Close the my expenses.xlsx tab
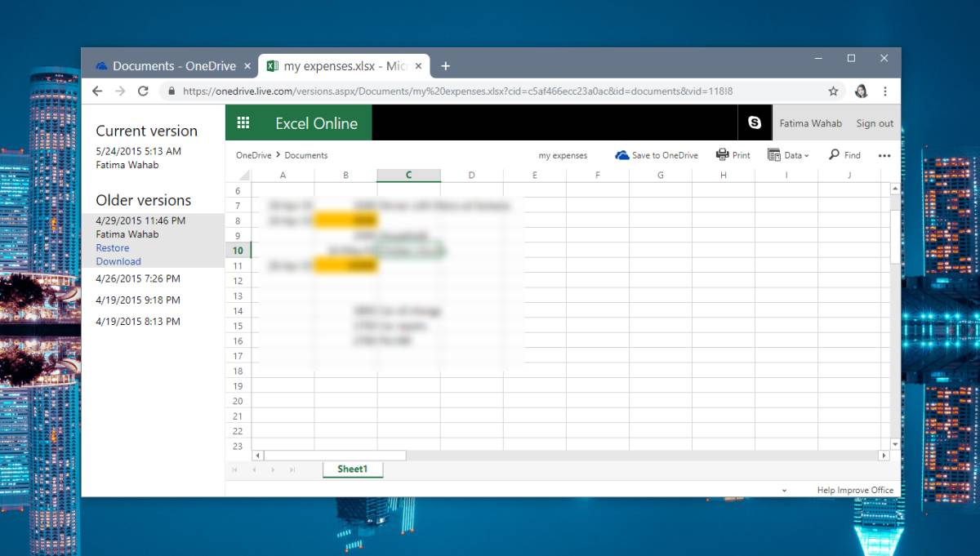 (418, 66)
